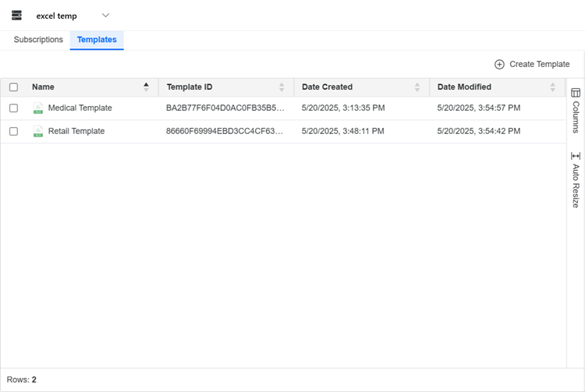
Task: Sort by Template ID column arrows
Action: (x=282, y=87)
